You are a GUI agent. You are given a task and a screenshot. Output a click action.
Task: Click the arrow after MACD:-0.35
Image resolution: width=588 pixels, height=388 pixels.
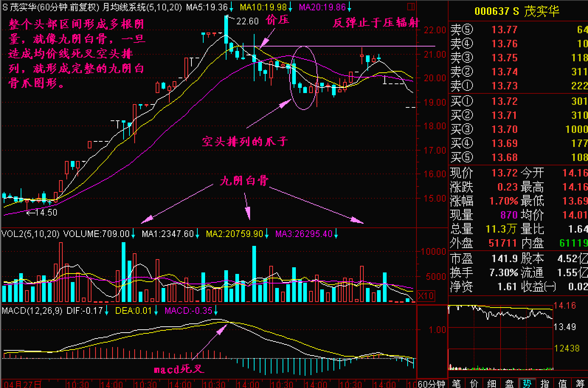tap(216, 311)
